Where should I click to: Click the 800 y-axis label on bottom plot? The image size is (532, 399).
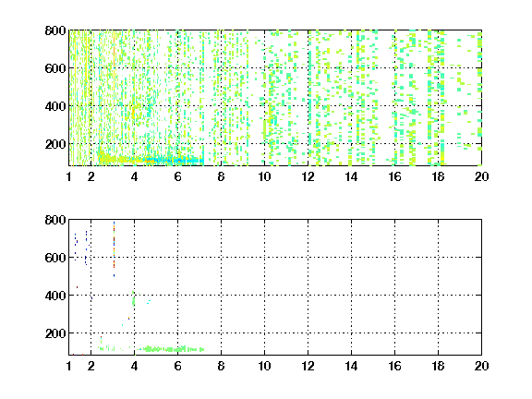(55, 220)
